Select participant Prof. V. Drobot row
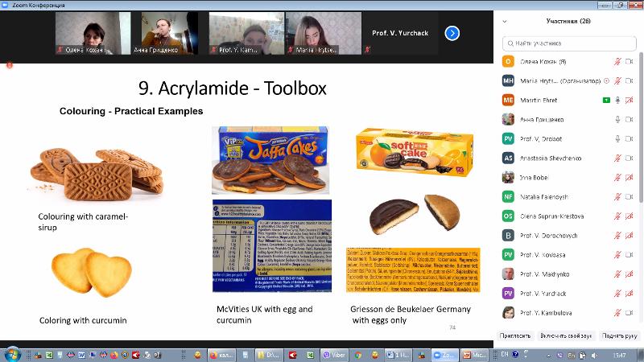Image resolution: width=644 pixels, height=362 pixels. 568,138
